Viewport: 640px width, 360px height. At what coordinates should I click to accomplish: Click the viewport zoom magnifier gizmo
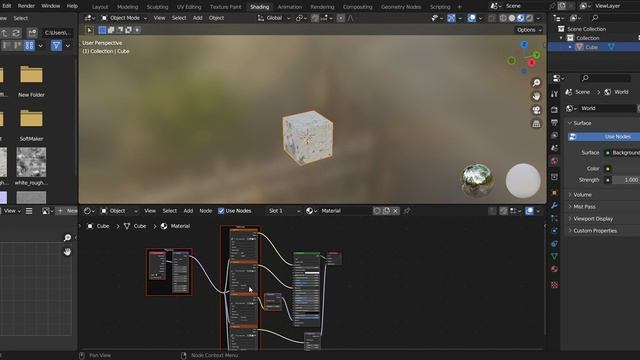536,83
